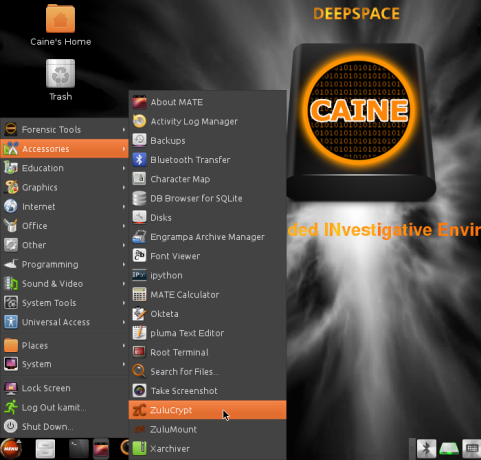Click the Bluetooth tray icon in the panel
This screenshot has height=460, width=481.
click(x=426, y=448)
